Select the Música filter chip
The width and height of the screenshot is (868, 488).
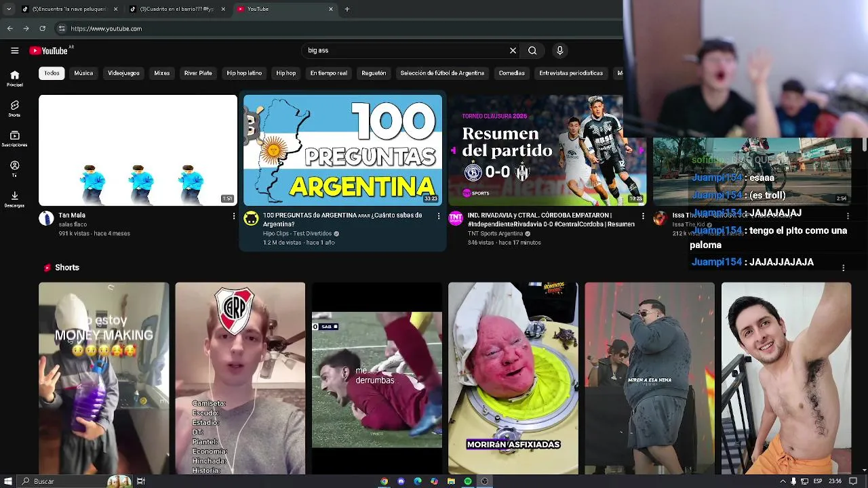pyautogui.click(x=83, y=73)
